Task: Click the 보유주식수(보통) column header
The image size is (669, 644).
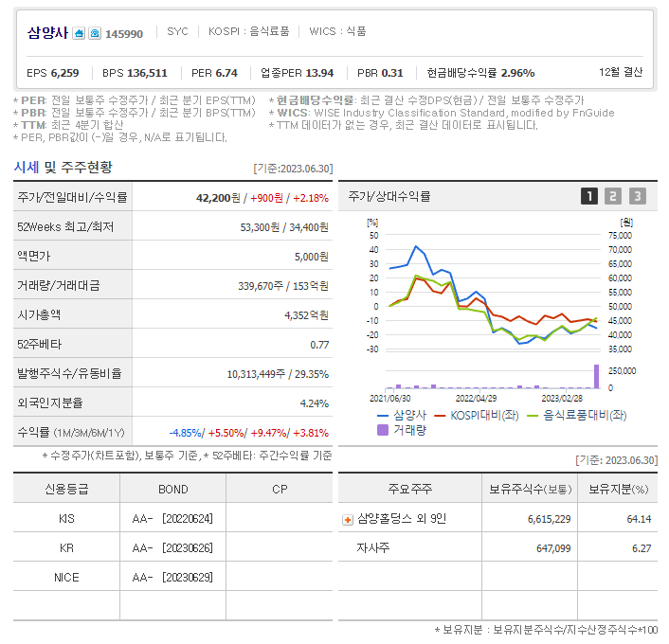Action: point(531,490)
